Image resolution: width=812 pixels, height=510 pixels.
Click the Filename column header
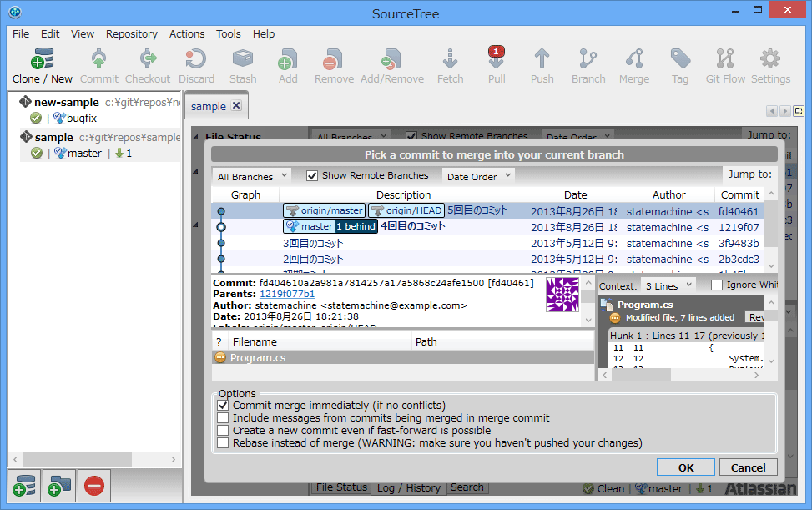[318, 341]
